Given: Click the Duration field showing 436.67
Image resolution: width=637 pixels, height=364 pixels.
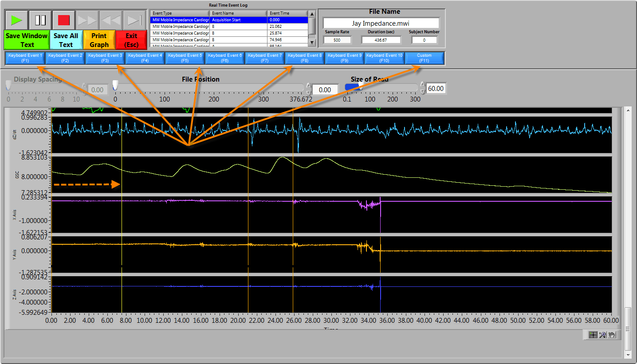Looking at the screenshot, I should point(381,40).
